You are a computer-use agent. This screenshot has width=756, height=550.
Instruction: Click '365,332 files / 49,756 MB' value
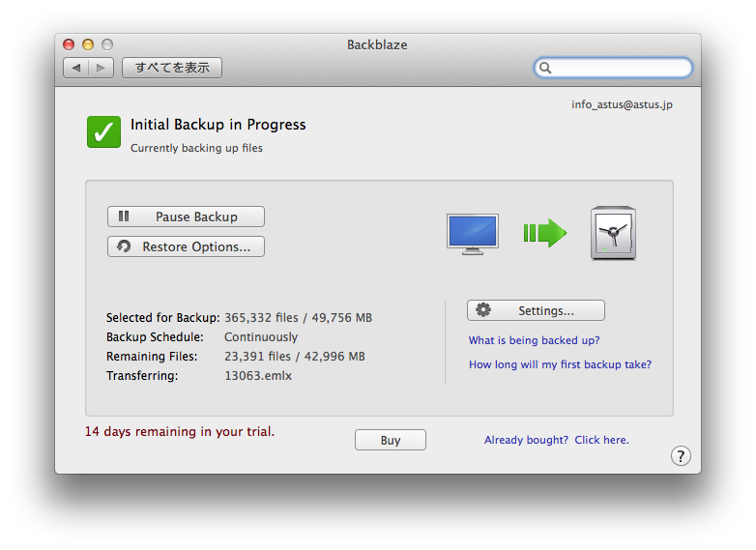pyautogui.click(x=298, y=318)
